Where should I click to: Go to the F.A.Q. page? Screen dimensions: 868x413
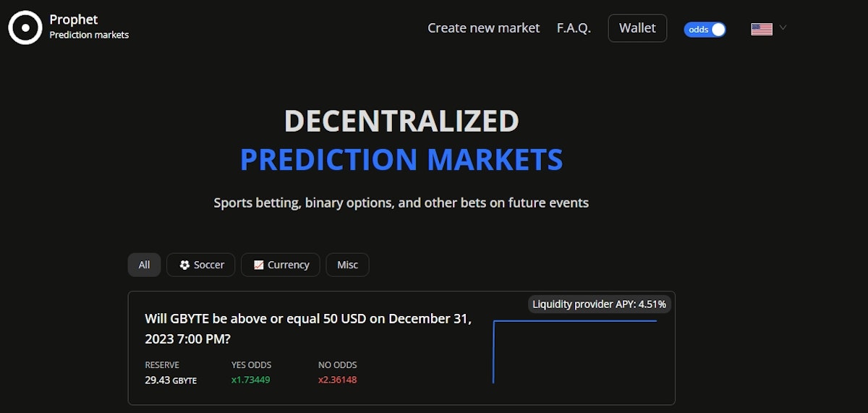pos(574,28)
